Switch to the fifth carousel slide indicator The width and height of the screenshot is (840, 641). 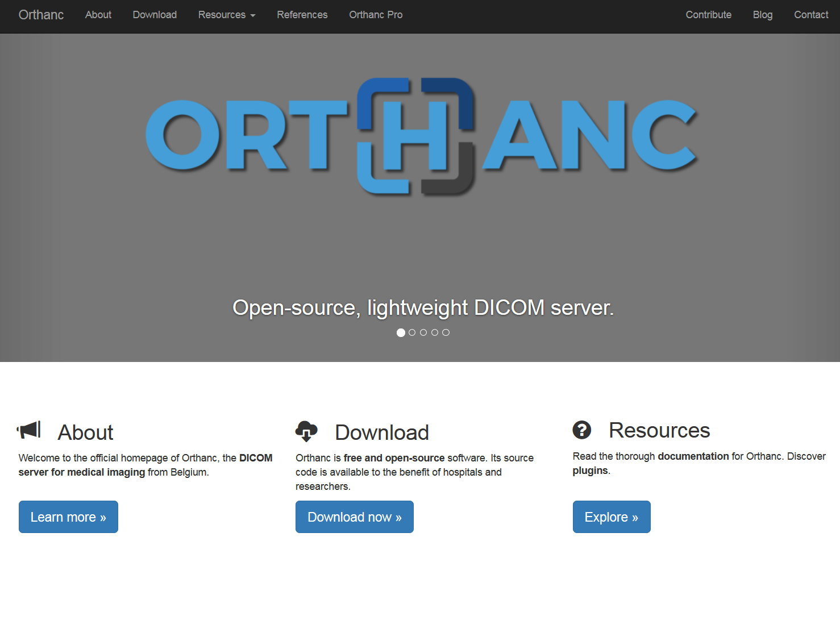point(446,332)
